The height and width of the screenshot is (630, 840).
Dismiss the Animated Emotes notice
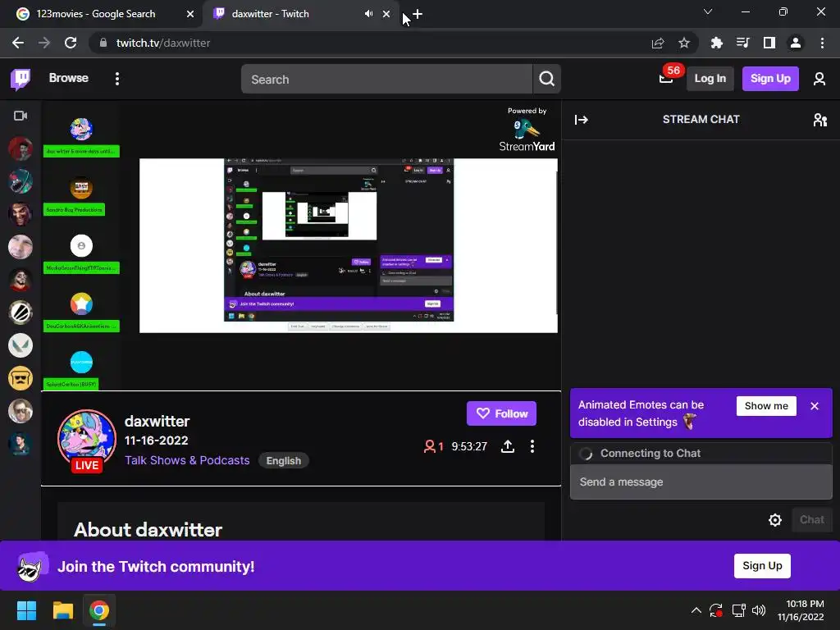[815, 406]
